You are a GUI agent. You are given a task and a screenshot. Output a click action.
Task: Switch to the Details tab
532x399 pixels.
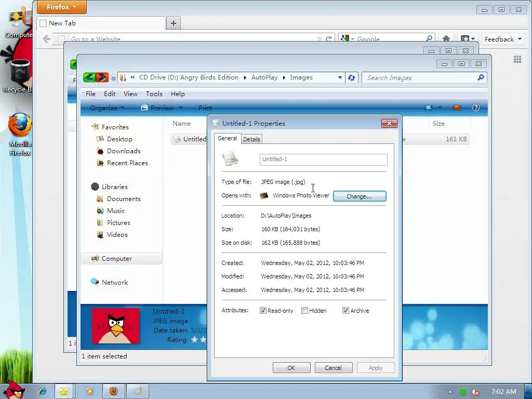251,139
